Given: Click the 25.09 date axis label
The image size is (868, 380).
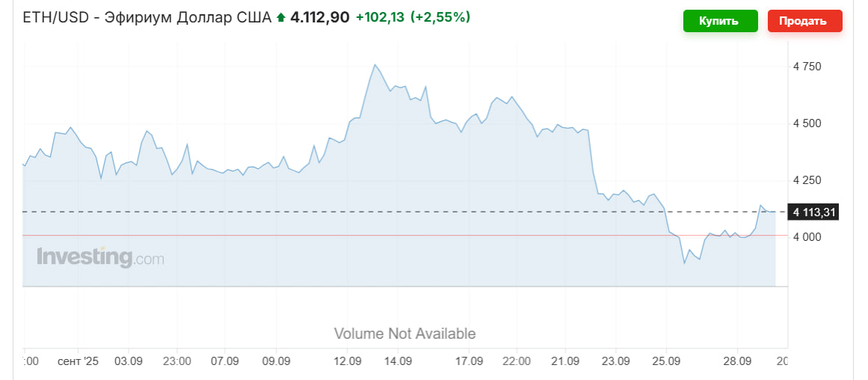Looking at the screenshot, I should coord(665,361).
